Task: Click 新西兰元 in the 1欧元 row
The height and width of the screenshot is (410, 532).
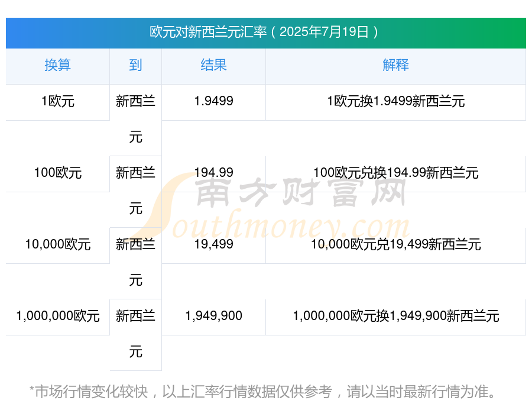Action: [x=135, y=120]
